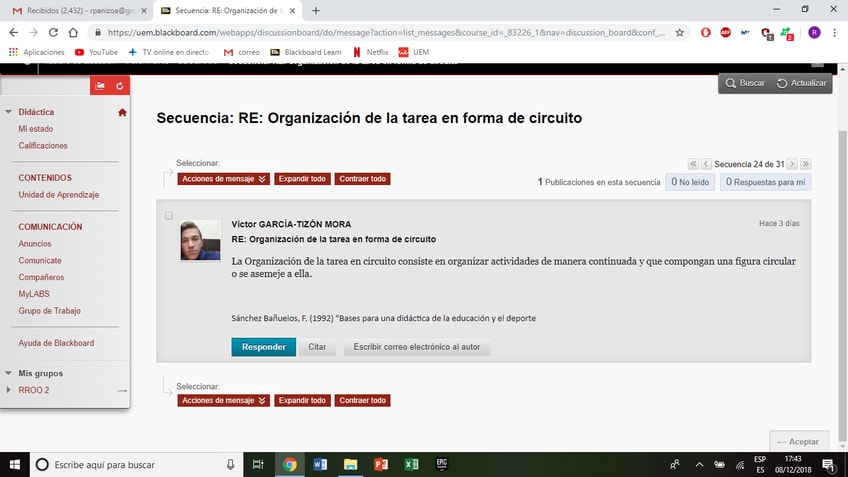Click Escribir correo electrónico al autor
The image size is (848, 477).
(416, 347)
